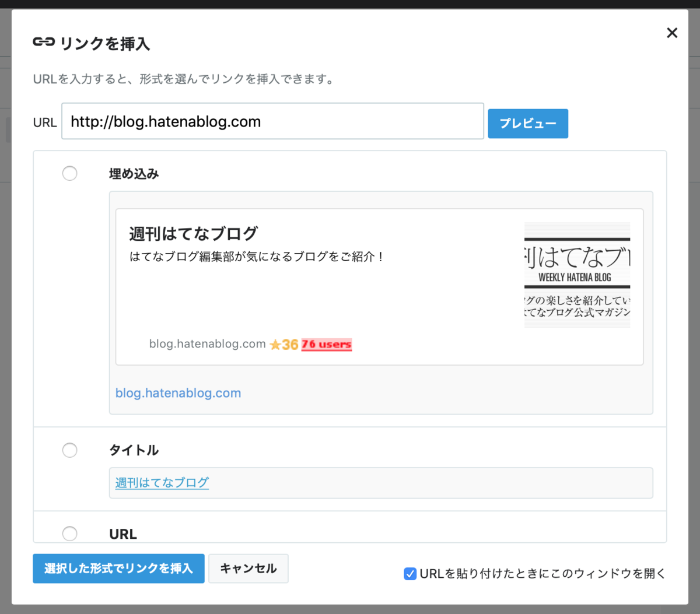This screenshot has width=700, height=614.
Task: Open the blue blog.hatenablog.com link below the card
Action: [x=178, y=393]
